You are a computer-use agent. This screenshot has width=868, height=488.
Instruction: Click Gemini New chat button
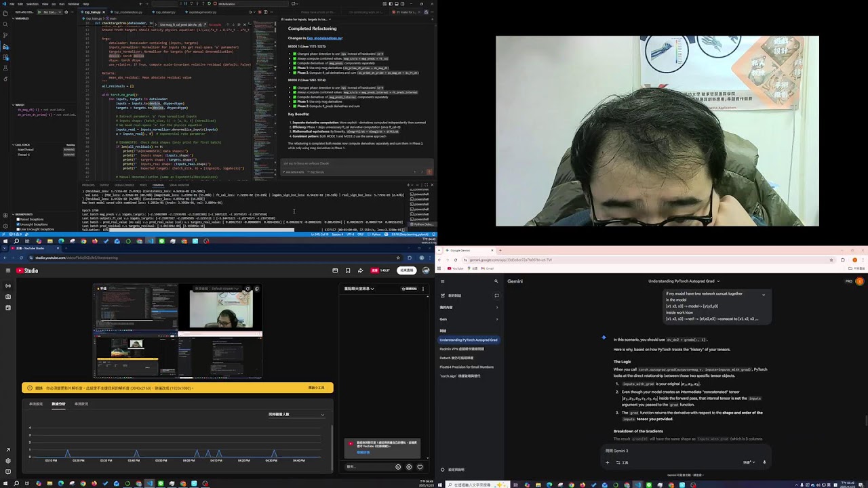[455, 296]
